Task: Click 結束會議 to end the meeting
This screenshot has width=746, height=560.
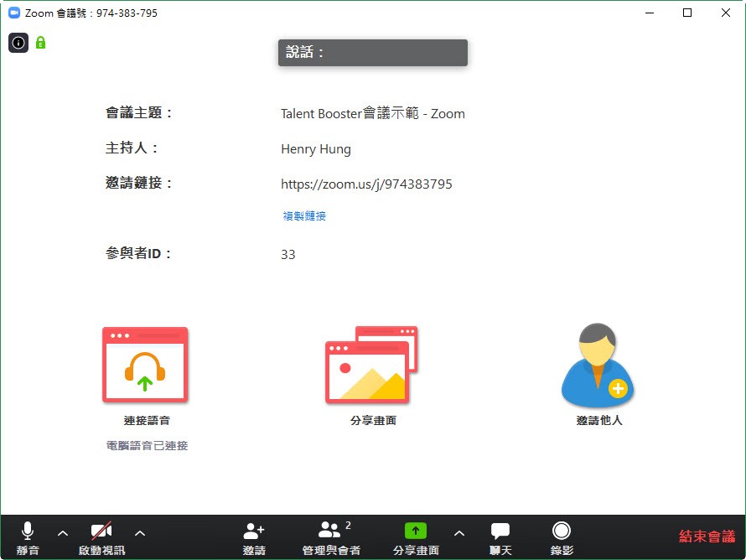Action: [707, 537]
